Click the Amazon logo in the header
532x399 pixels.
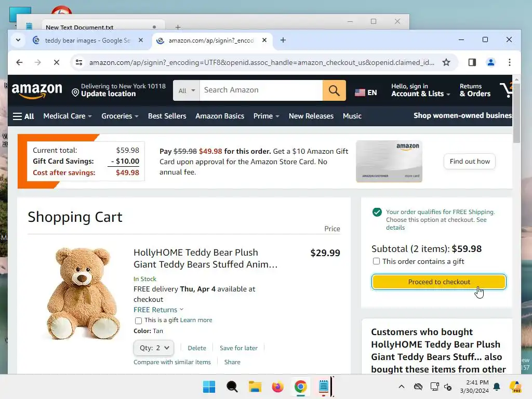click(x=37, y=90)
